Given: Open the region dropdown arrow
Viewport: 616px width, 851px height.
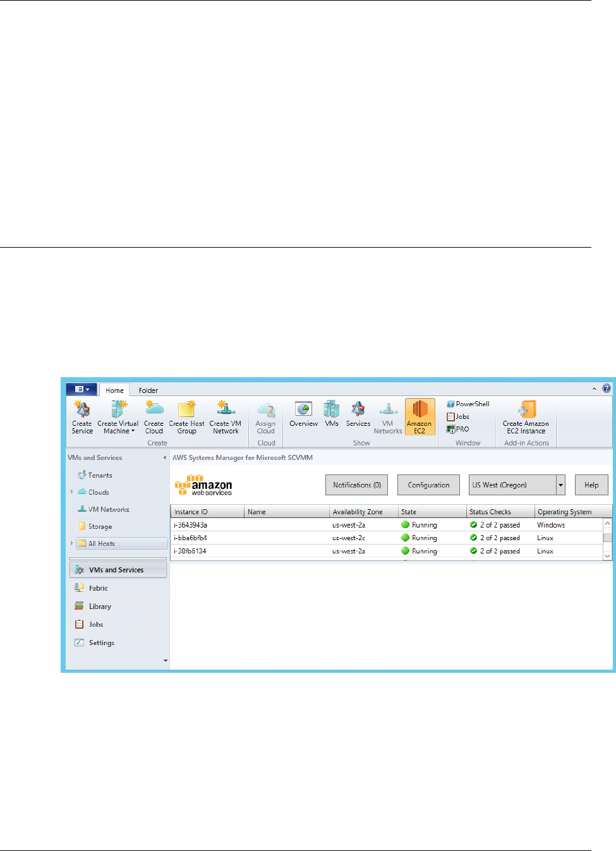Looking at the screenshot, I should click(x=560, y=485).
